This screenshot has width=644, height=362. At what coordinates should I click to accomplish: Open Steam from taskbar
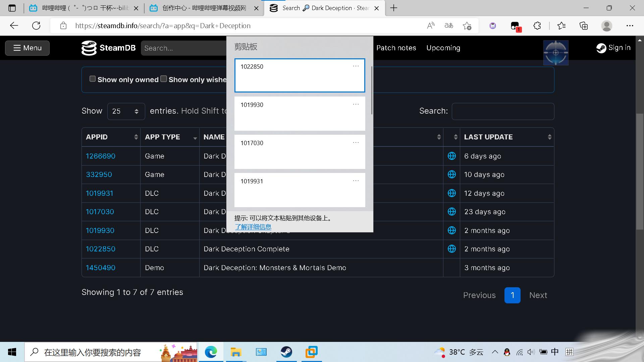(x=286, y=352)
